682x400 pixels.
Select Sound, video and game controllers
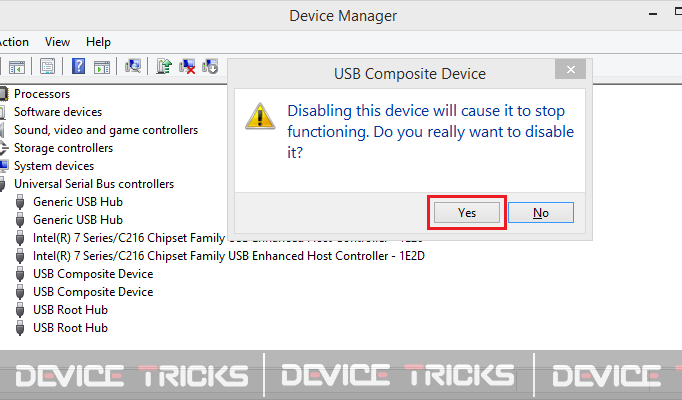[106, 130]
